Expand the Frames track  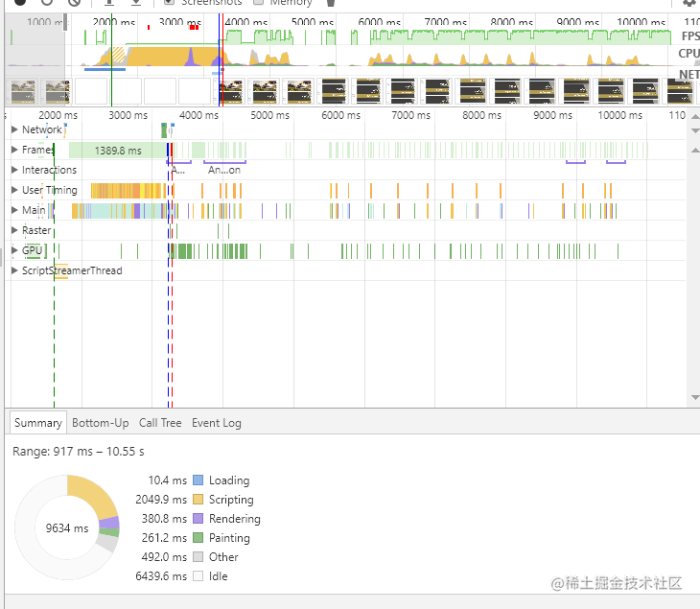point(14,150)
